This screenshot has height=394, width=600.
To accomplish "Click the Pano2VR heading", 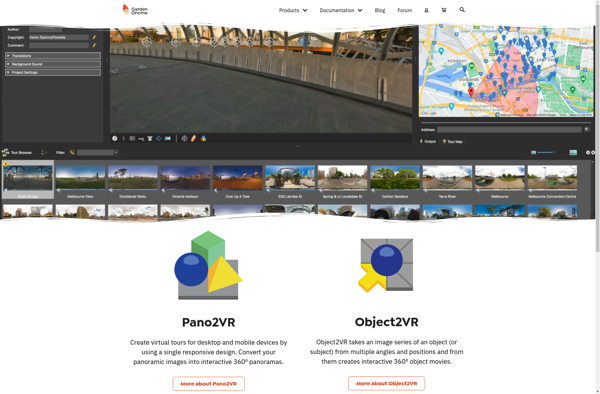I will coord(209,322).
